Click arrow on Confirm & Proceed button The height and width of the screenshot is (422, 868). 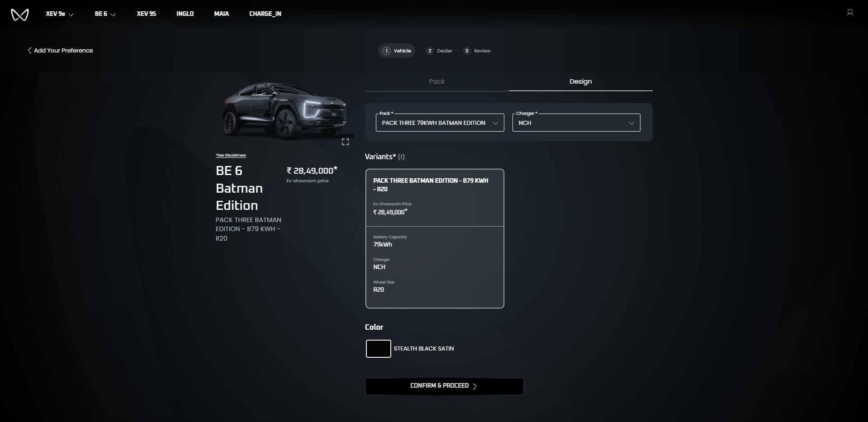474,386
